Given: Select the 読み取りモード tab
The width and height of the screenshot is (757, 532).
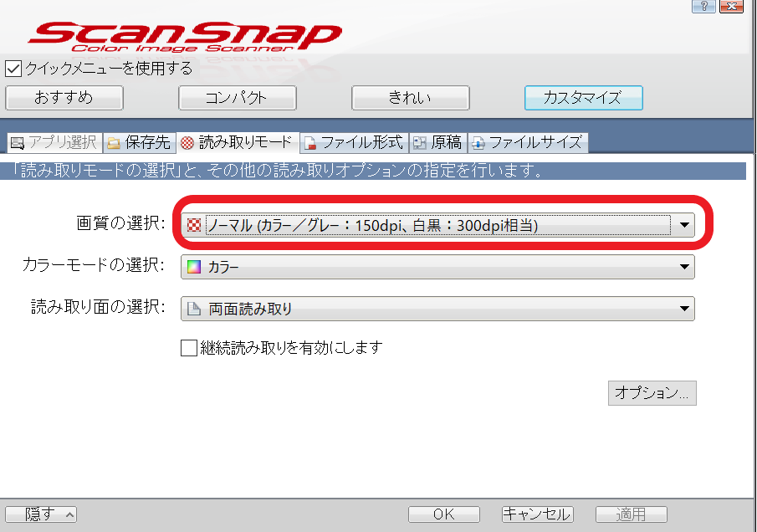Looking at the screenshot, I should pos(238,143).
